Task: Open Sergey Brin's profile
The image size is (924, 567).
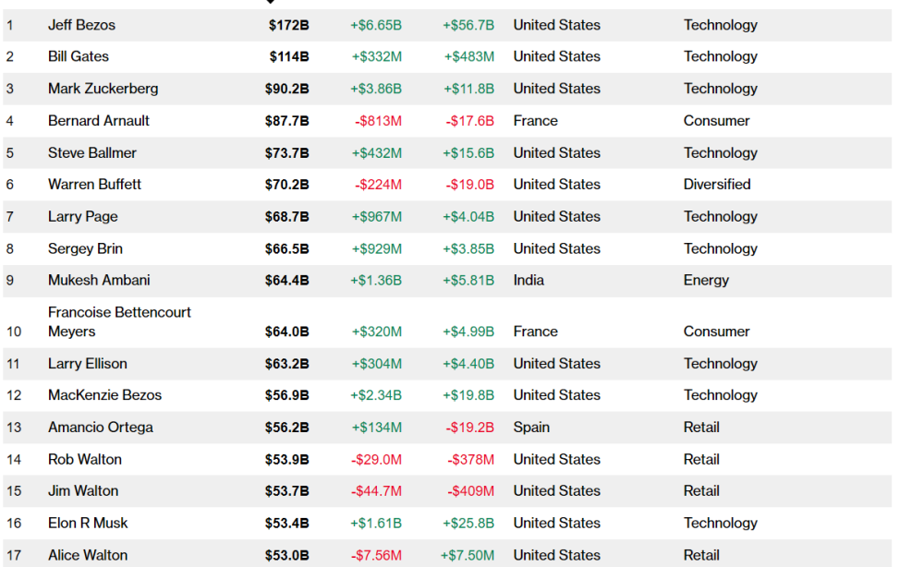Action: tap(85, 248)
